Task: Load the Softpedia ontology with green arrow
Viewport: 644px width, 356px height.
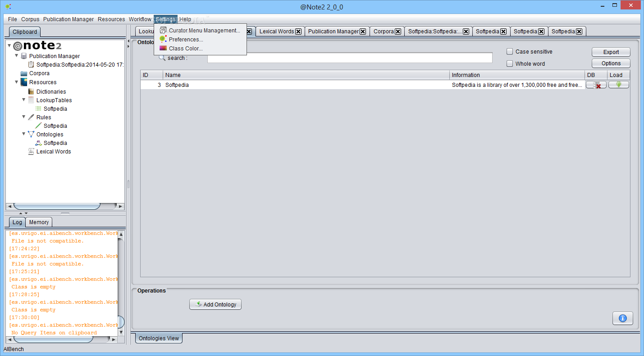Action: (619, 85)
